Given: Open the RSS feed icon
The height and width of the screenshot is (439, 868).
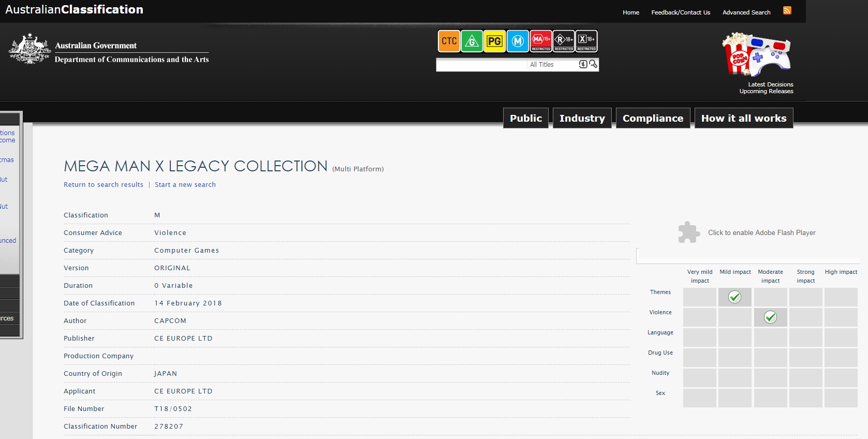Looking at the screenshot, I should click(x=787, y=11).
